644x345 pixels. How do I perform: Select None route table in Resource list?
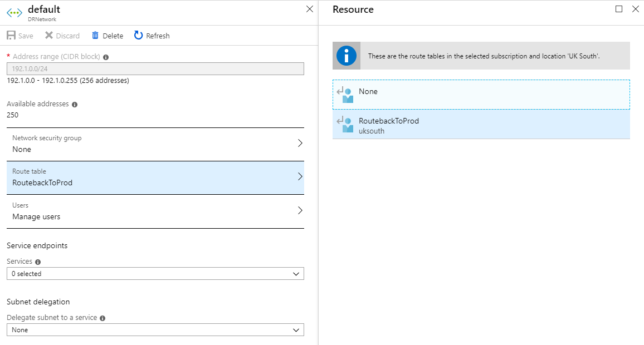click(481, 95)
